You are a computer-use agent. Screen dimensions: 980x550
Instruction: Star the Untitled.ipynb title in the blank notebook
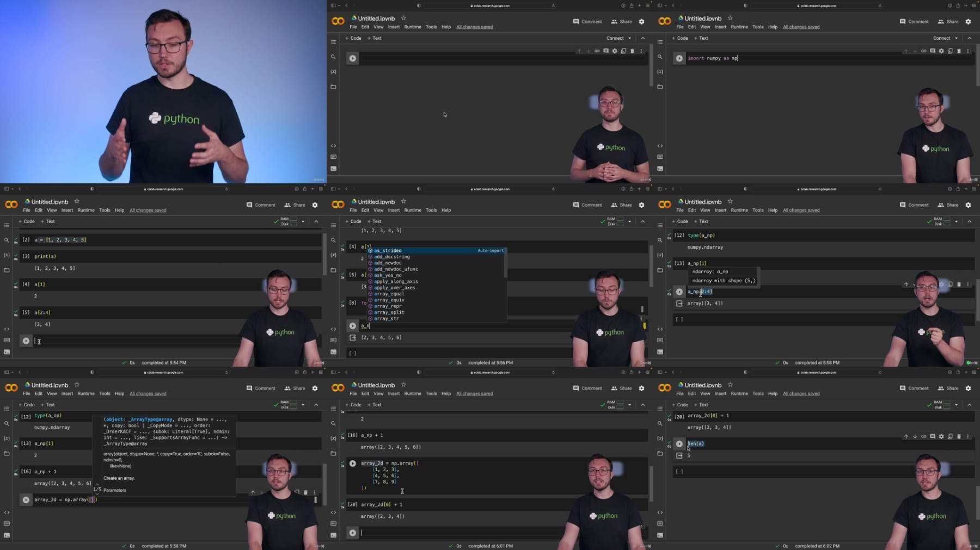403,18
